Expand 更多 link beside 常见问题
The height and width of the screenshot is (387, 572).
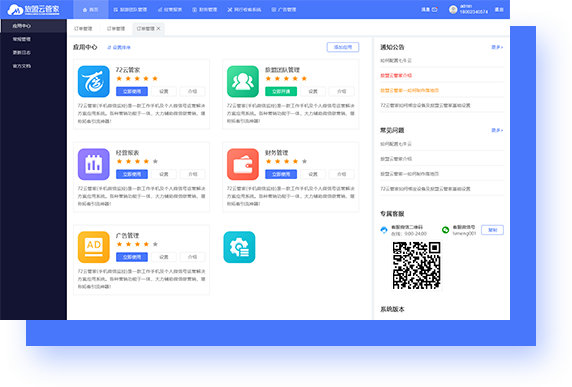[x=497, y=130]
